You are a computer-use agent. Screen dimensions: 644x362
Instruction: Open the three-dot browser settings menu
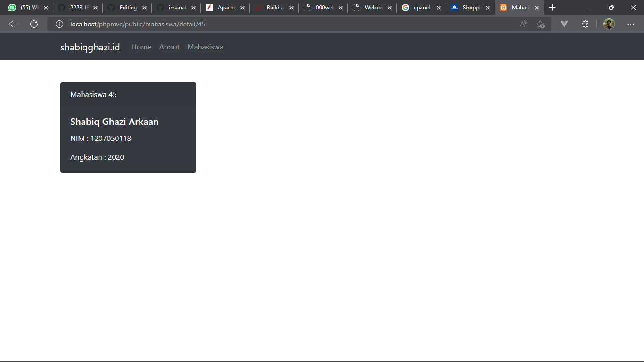click(x=631, y=24)
